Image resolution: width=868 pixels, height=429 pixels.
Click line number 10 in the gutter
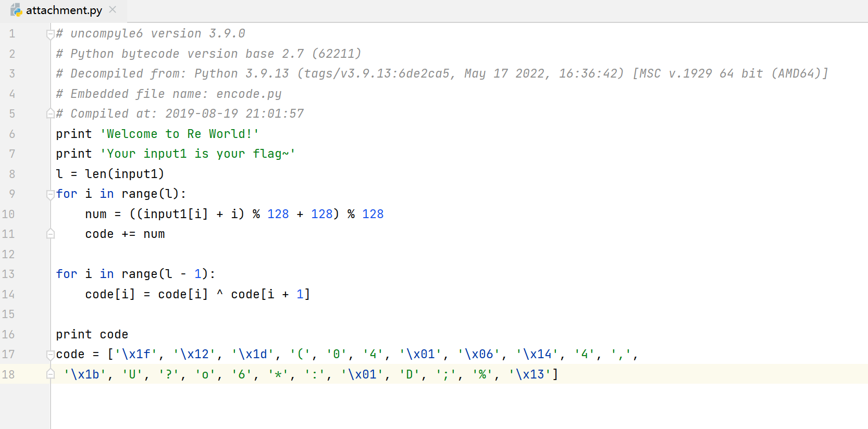(x=8, y=214)
